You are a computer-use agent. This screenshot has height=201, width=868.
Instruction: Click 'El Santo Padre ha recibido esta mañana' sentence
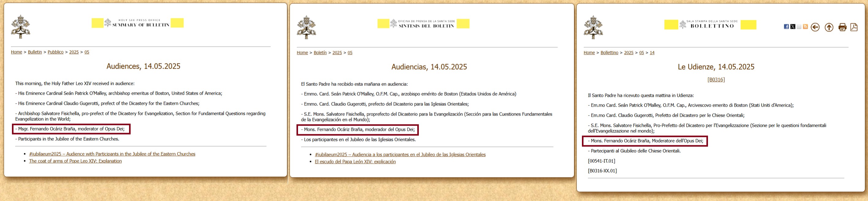[354, 84]
